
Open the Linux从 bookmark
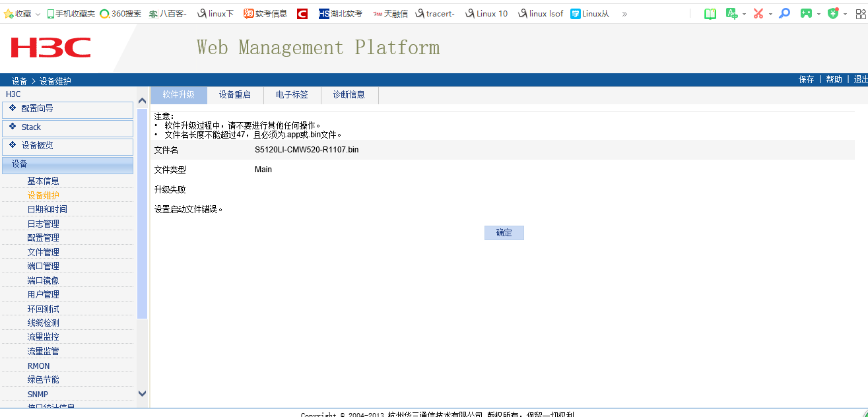pos(589,14)
